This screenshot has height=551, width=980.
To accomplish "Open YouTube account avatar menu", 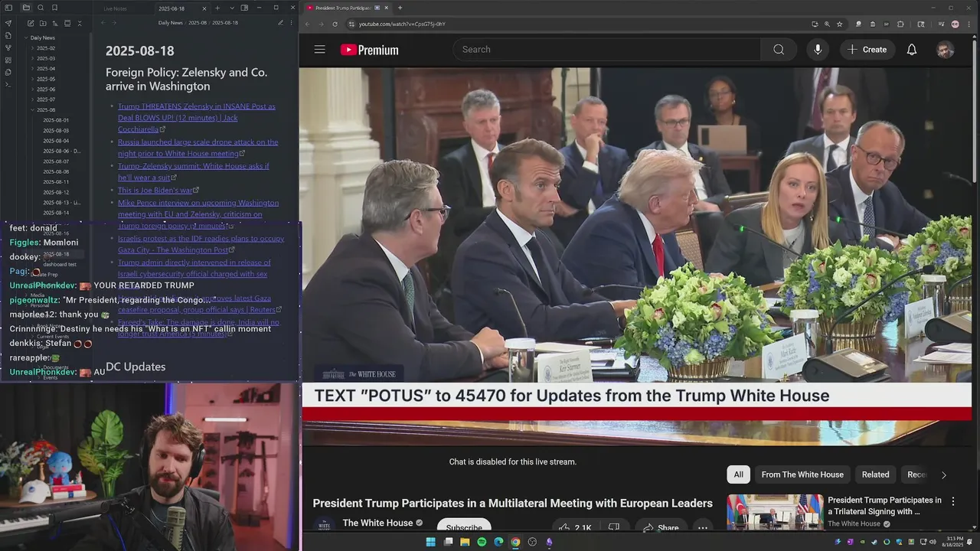I will (x=946, y=50).
